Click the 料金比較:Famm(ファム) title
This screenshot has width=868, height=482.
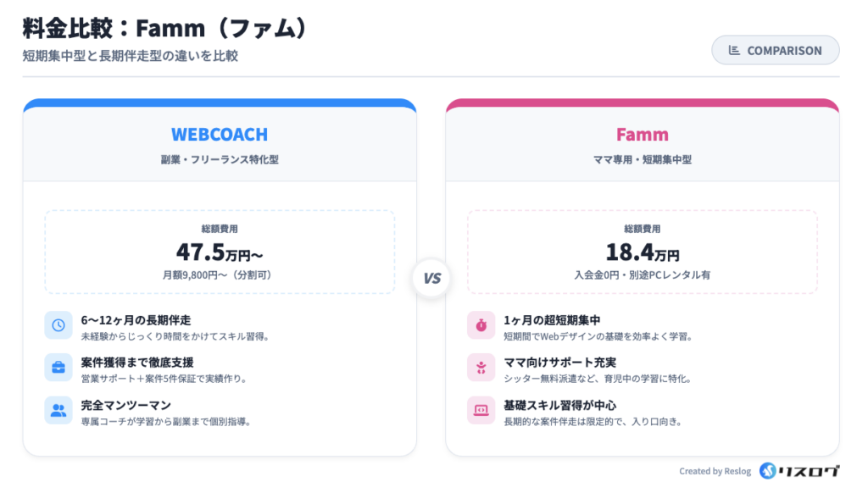pos(164,28)
